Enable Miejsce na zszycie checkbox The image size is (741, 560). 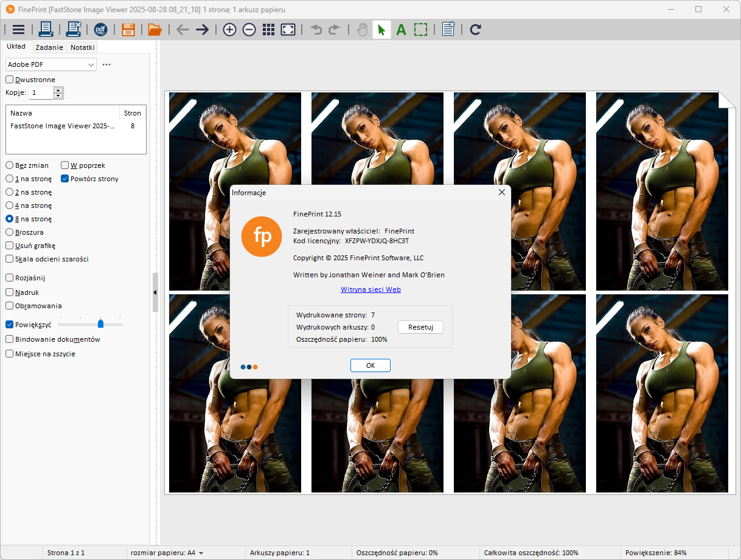click(x=41, y=354)
